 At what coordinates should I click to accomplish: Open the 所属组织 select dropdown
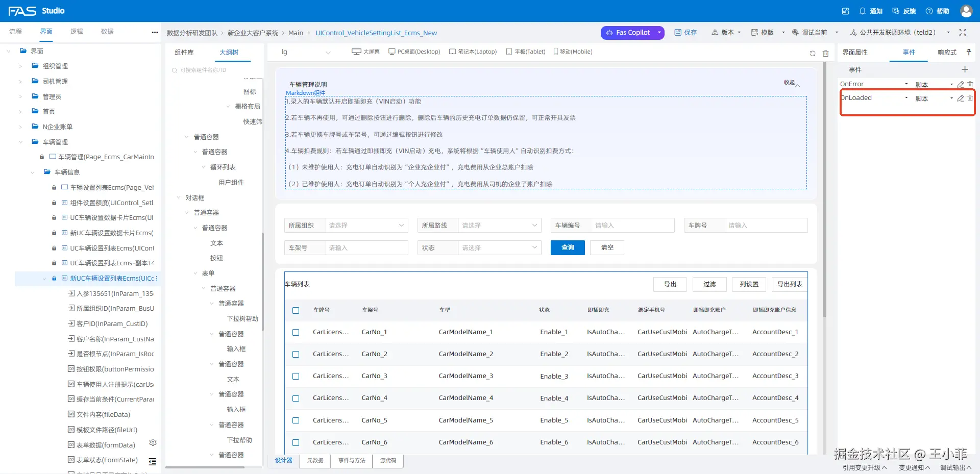[x=366, y=225]
